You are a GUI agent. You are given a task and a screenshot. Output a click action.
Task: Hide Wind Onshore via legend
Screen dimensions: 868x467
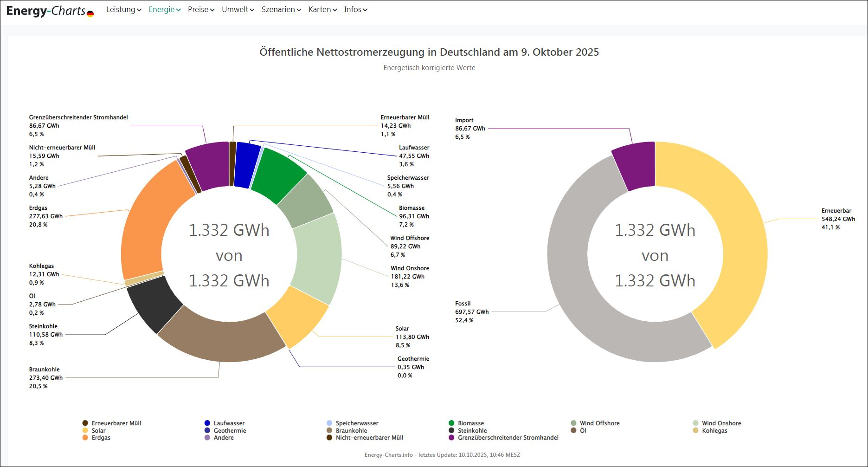(x=721, y=423)
